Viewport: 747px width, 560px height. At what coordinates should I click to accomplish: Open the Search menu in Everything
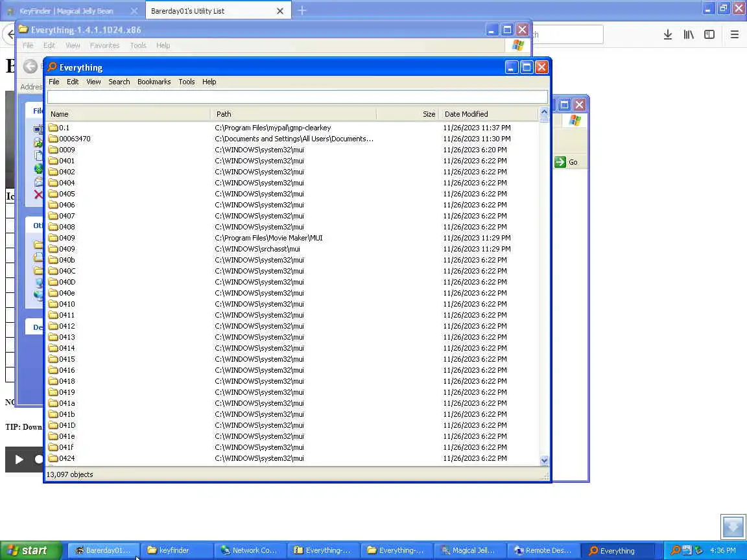click(119, 82)
